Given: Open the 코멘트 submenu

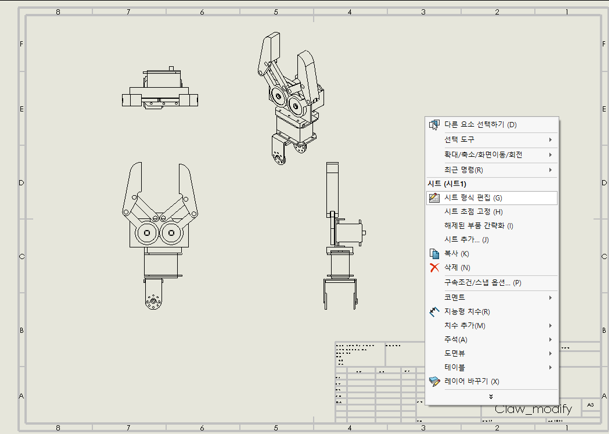Looking at the screenshot, I should pos(492,297).
